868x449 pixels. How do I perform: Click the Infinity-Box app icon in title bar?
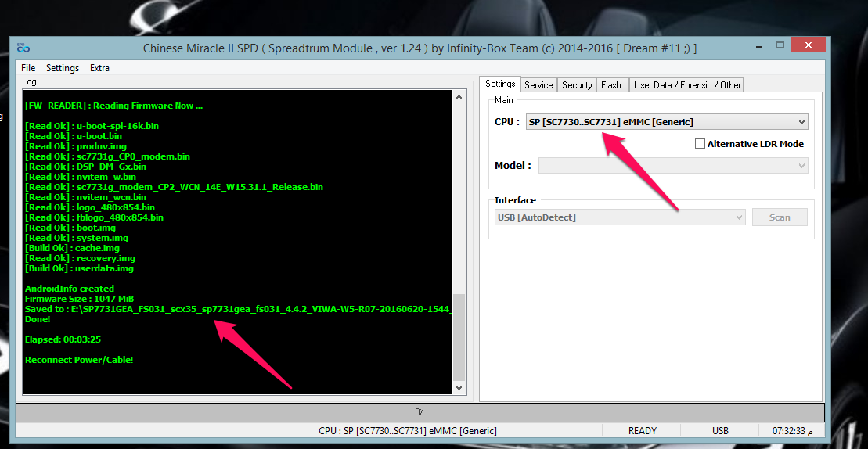pos(23,48)
